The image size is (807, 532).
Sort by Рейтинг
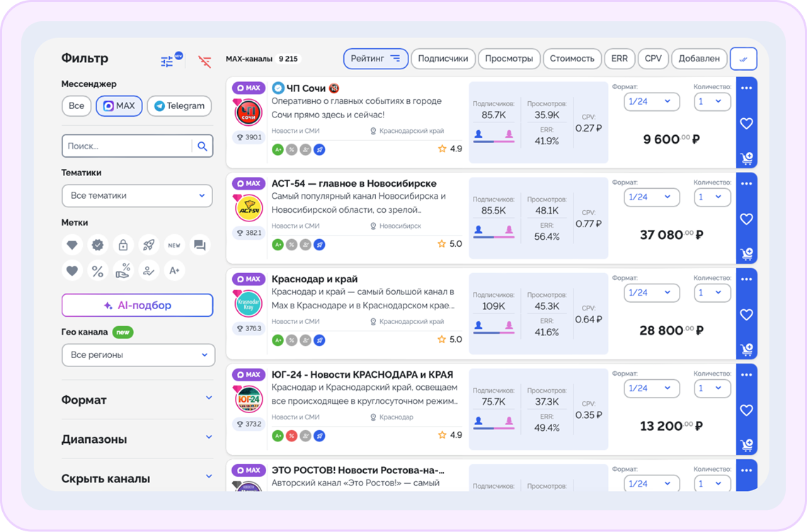coord(376,59)
